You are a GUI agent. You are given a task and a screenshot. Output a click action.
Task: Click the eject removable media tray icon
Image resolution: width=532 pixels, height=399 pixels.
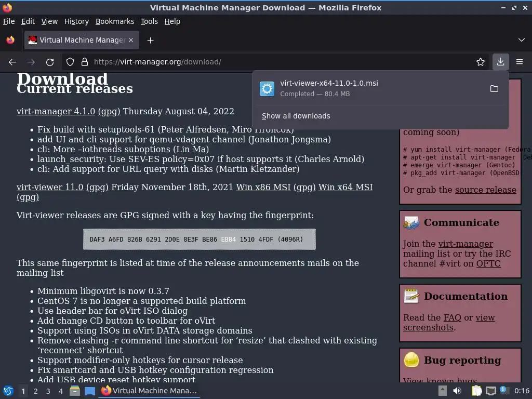(443, 391)
